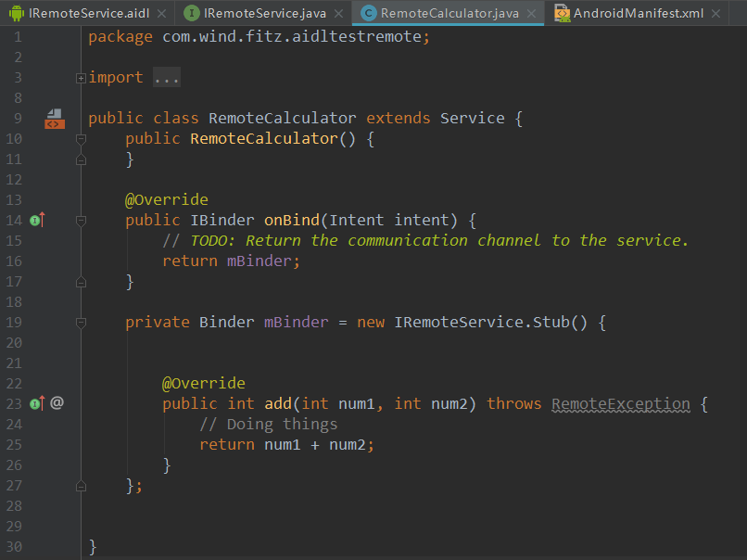Click mBinder in the return statement
Viewport: 747px width, 560px height.
coord(259,261)
